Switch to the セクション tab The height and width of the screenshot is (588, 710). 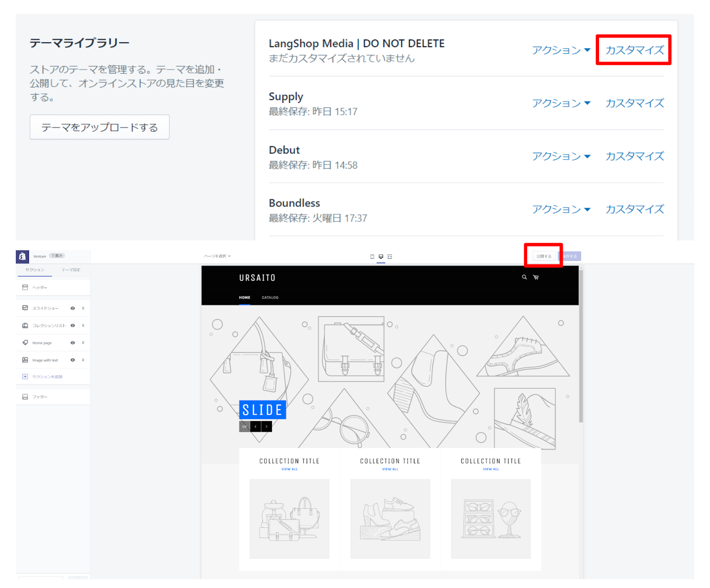click(x=35, y=270)
